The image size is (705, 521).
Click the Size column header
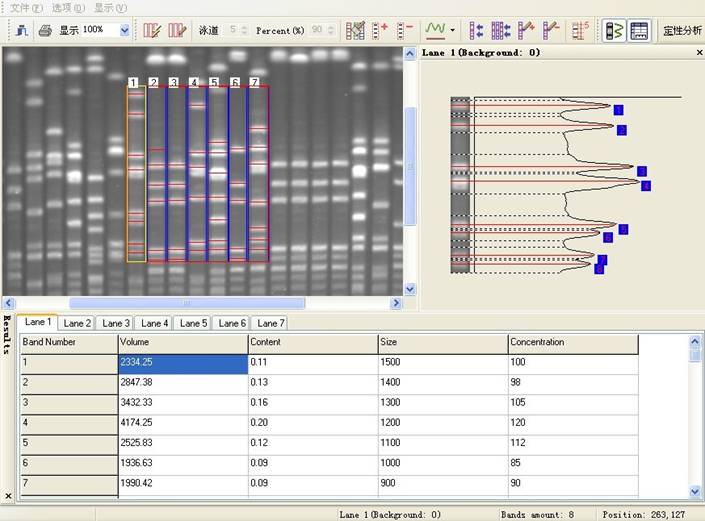pyautogui.click(x=443, y=343)
